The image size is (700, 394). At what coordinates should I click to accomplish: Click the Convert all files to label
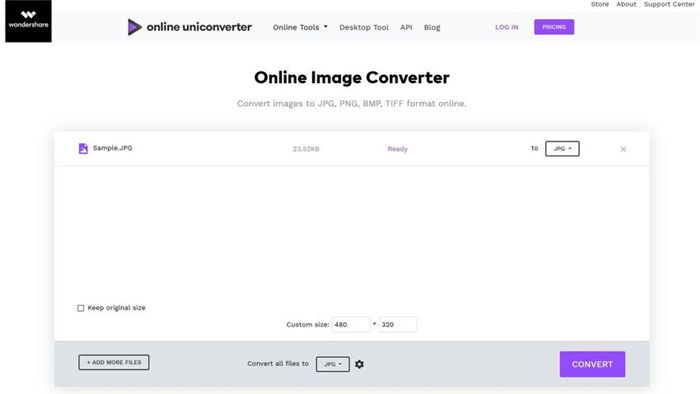click(x=278, y=364)
